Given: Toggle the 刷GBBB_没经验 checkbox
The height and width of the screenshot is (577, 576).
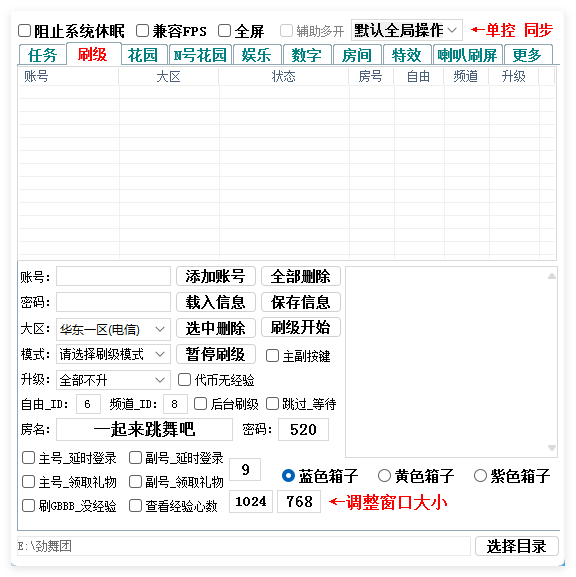Looking at the screenshot, I should (29, 505).
